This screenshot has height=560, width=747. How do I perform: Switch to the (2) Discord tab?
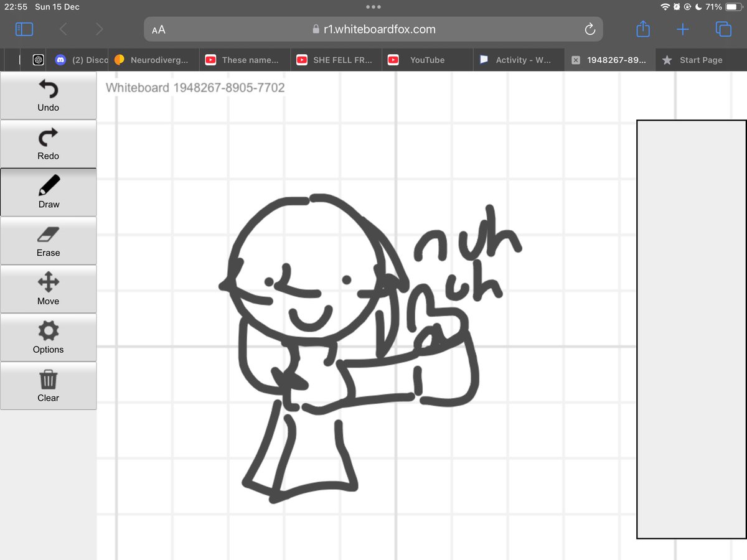[x=81, y=60]
